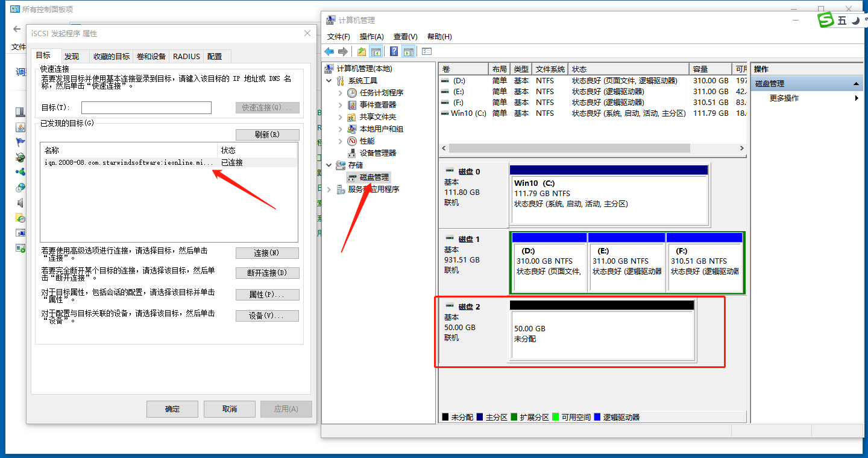Select the 磁盘管理 disk icon in tree
The width and height of the screenshot is (868, 458).
352,177
